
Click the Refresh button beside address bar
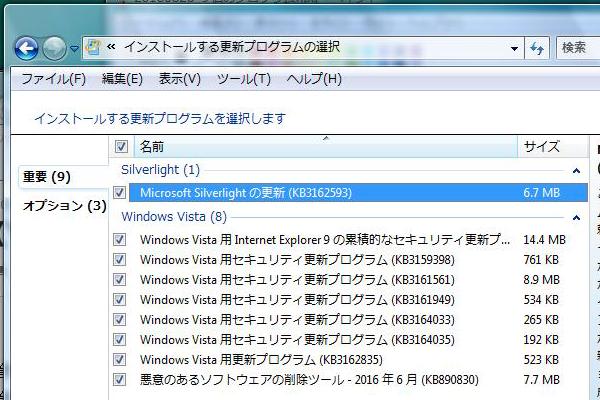(x=538, y=47)
